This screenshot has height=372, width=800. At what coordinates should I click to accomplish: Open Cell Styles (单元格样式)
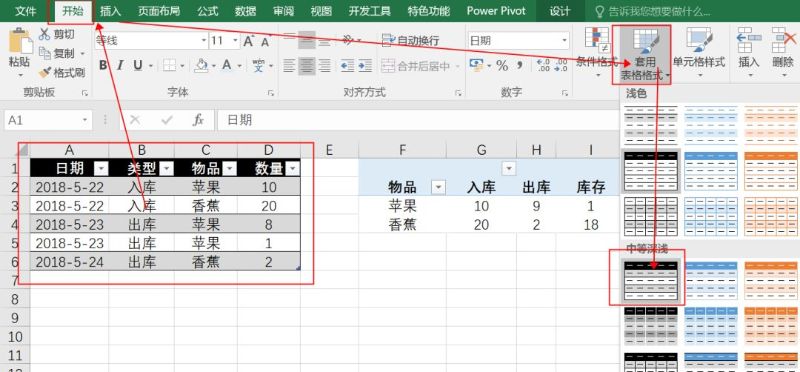point(698,53)
